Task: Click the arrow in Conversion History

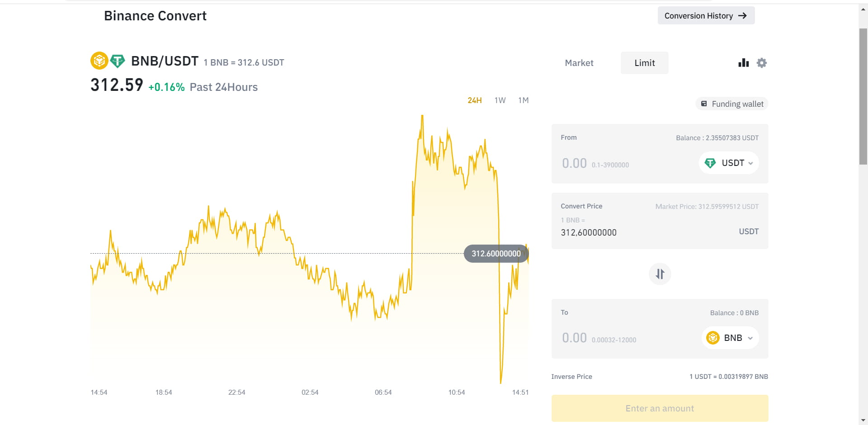Action: pyautogui.click(x=742, y=16)
